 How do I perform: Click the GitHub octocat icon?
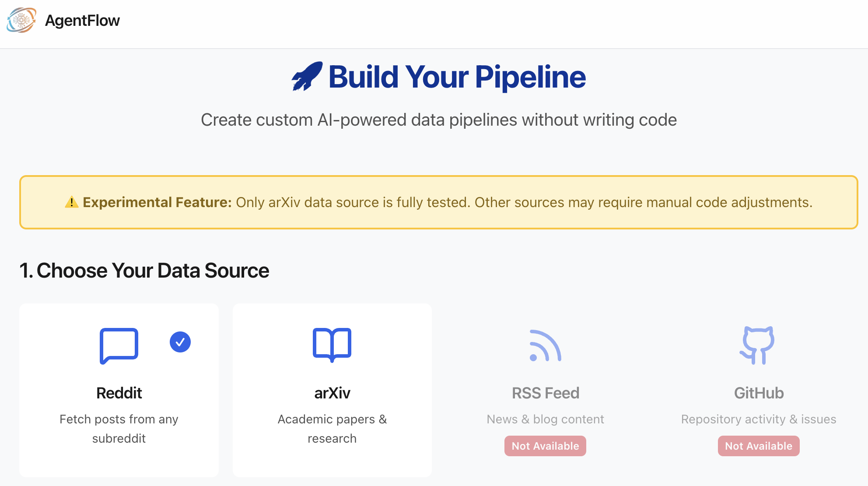coord(758,345)
